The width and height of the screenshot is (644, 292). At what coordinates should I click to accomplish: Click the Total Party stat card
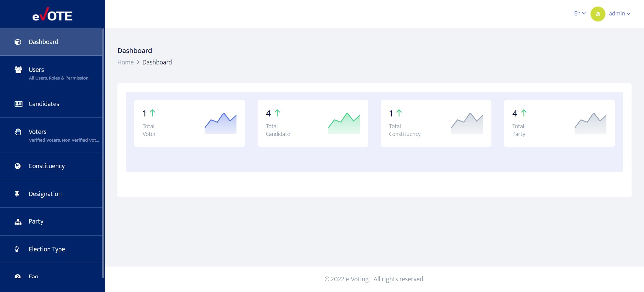pyautogui.click(x=559, y=123)
